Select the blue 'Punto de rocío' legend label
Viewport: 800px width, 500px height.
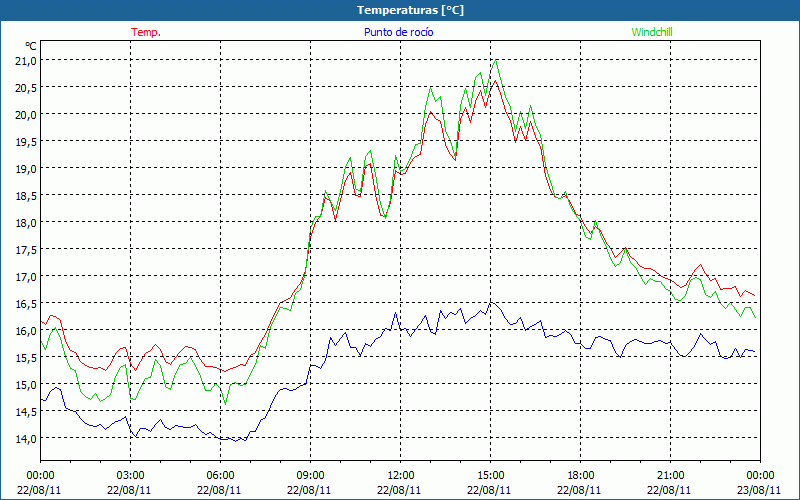click(398, 32)
